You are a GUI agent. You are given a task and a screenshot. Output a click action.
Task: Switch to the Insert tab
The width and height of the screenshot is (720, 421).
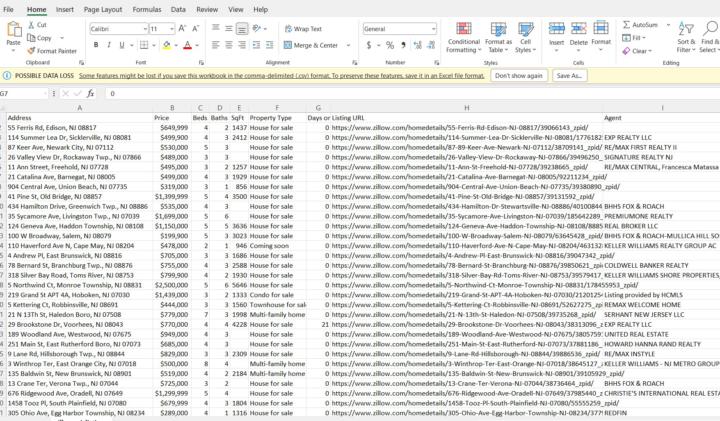pos(65,9)
